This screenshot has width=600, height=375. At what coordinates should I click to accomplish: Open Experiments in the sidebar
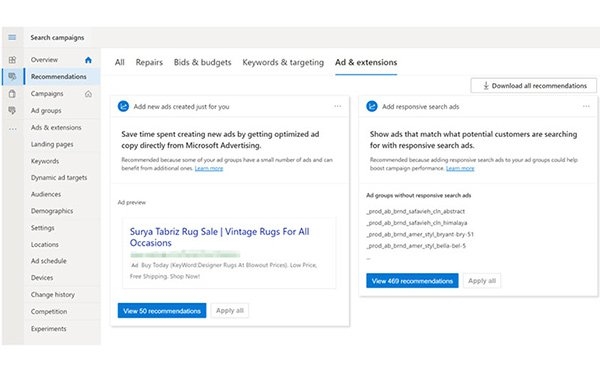pyautogui.click(x=49, y=329)
